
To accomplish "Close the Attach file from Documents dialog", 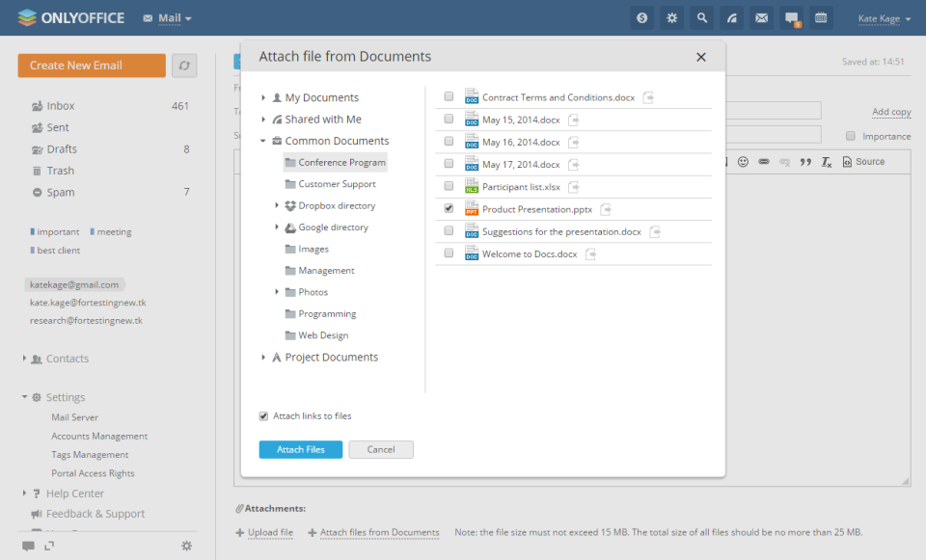I will (701, 57).
